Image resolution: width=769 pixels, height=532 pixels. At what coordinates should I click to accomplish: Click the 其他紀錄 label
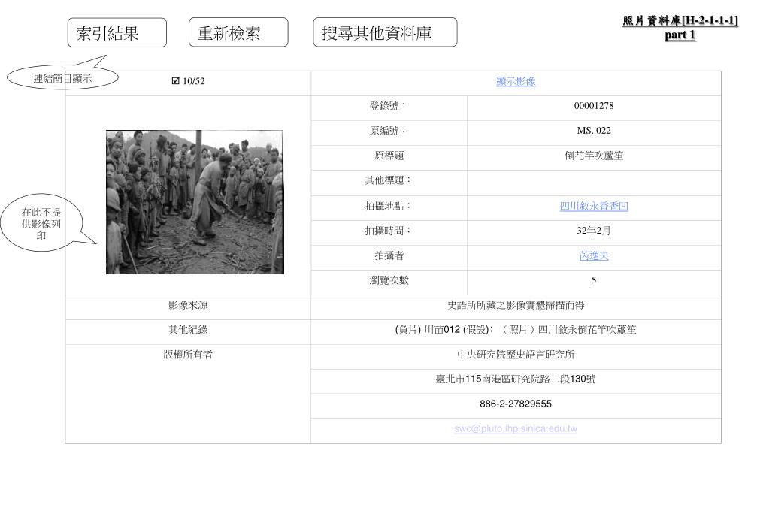[x=188, y=330]
